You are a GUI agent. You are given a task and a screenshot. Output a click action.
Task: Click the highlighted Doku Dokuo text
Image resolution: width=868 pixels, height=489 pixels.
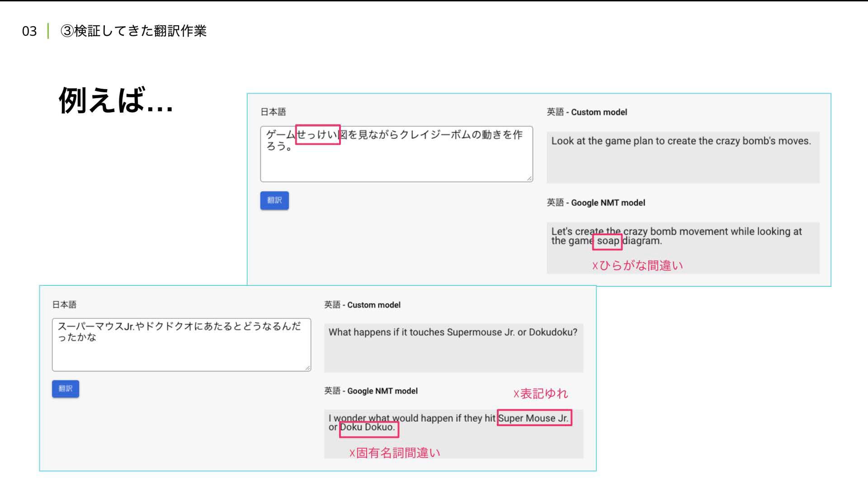click(368, 428)
